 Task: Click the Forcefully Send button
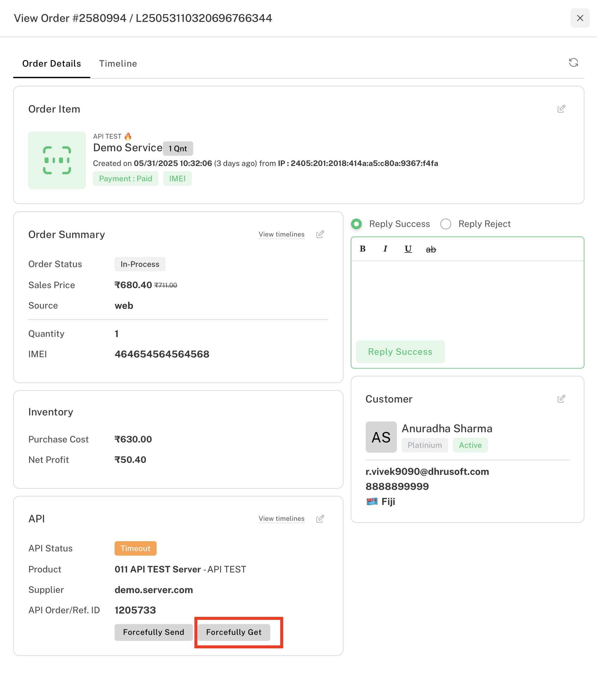tap(154, 632)
